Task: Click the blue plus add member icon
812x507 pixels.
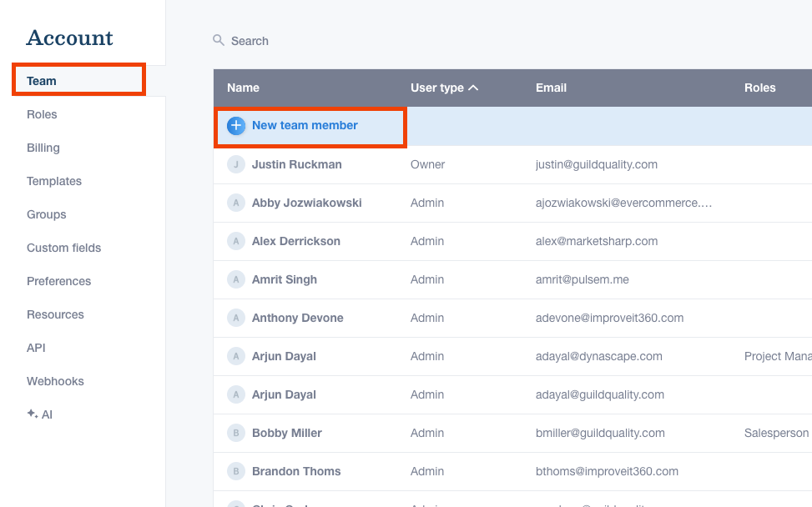Action: coord(236,126)
